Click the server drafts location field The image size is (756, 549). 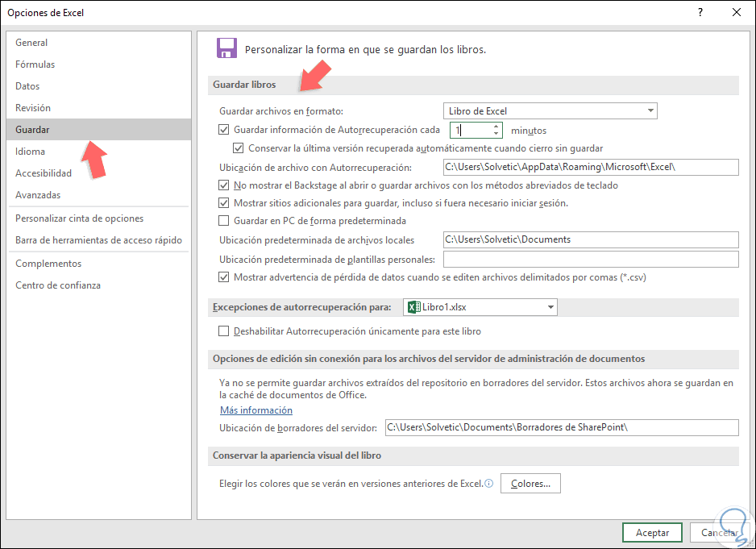562,427
